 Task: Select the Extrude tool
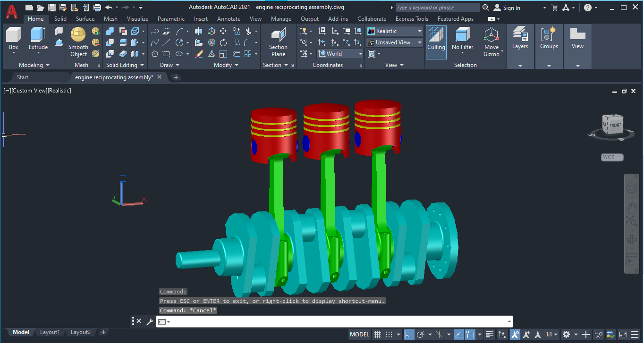click(x=38, y=39)
